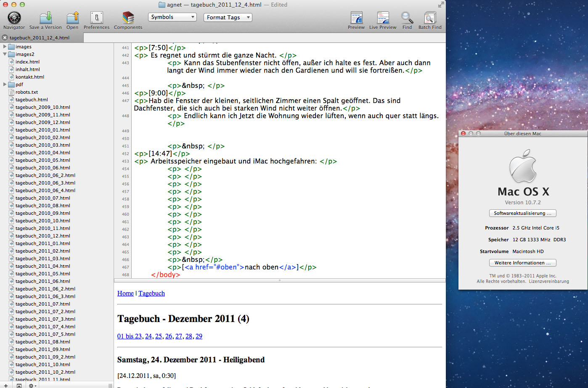The height and width of the screenshot is (388, 588).
Task: Select tagebuch.html in file list
Action: (x=32, y=100)
